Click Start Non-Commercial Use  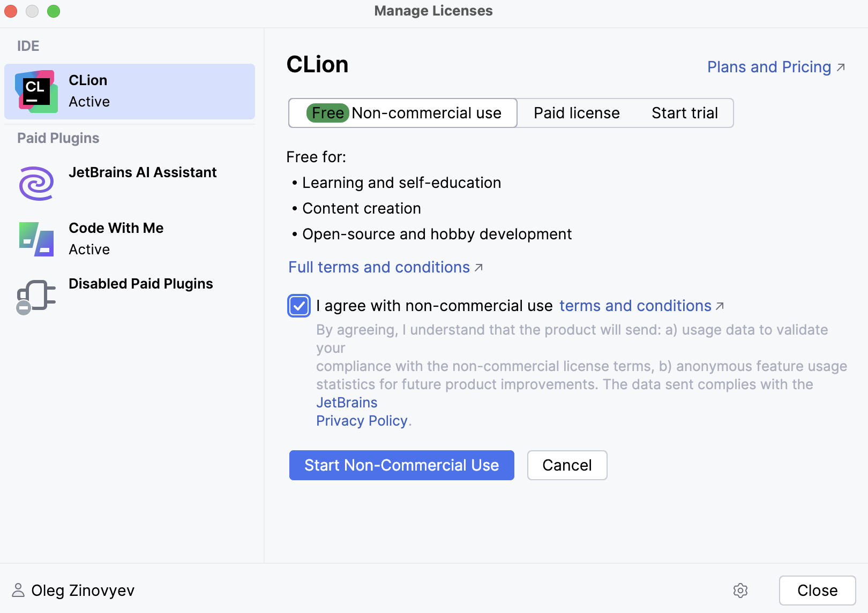click(x=401, y=465)
